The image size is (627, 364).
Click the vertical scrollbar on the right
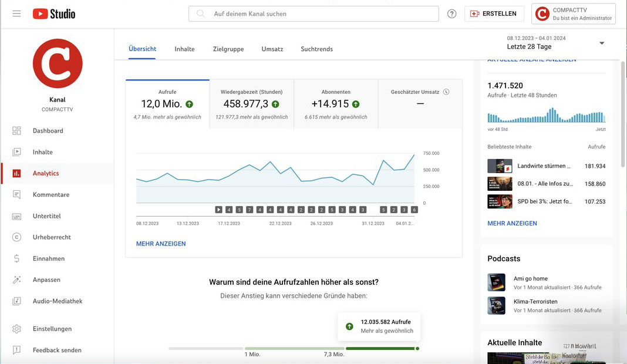click(x=623, y=114)
